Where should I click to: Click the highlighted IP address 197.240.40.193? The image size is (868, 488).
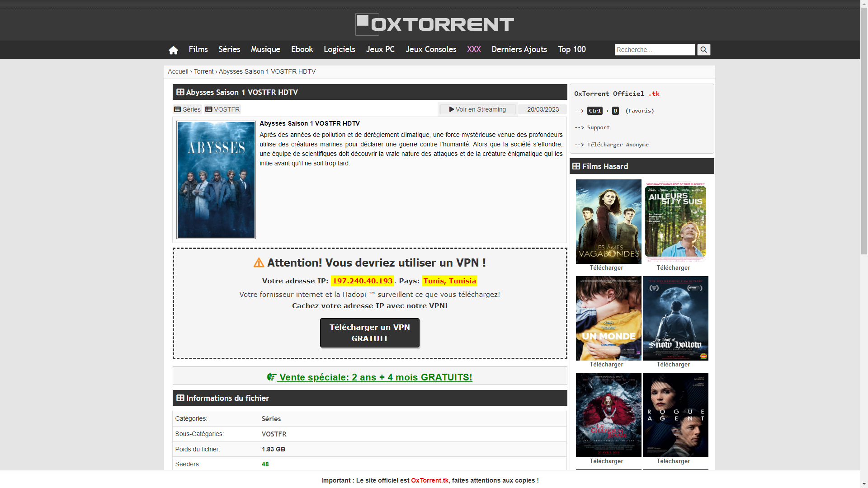coord(363,281)
